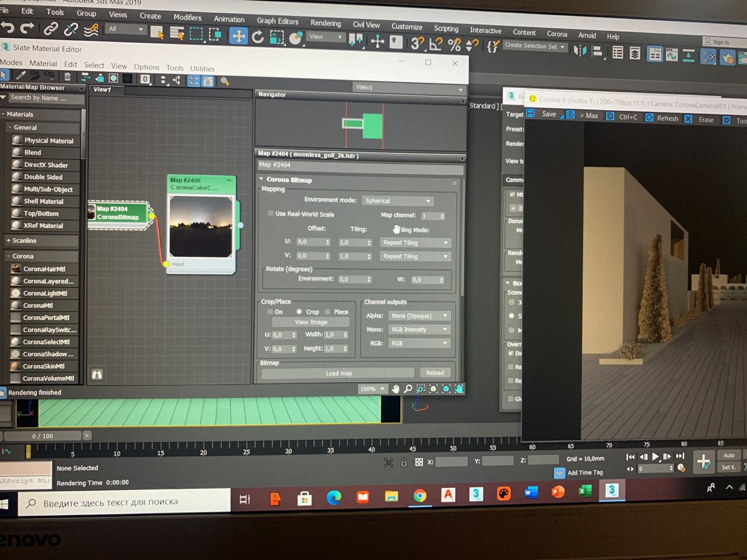Open Chrome from the Windows taskbar

click(420, 496)
